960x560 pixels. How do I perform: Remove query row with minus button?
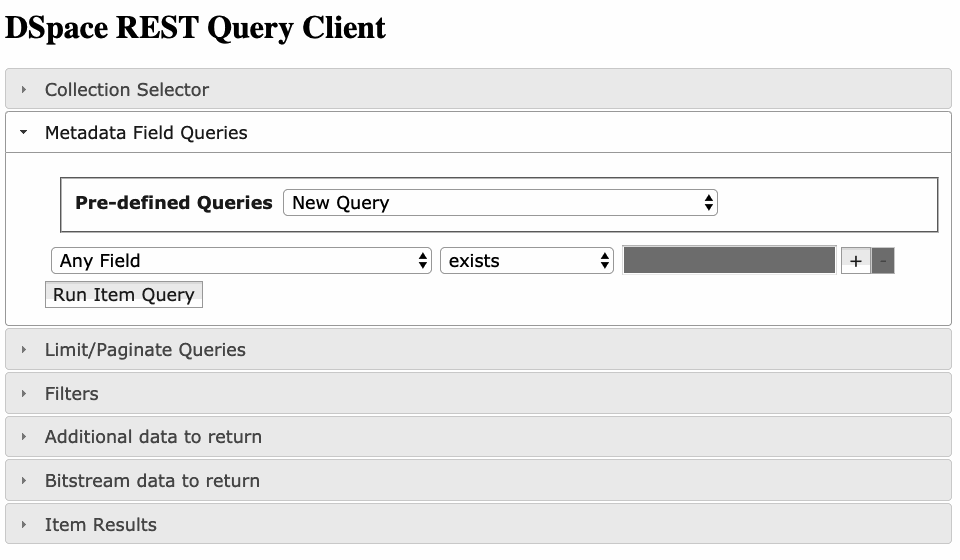pyautogui.click(x=883, y=261)
